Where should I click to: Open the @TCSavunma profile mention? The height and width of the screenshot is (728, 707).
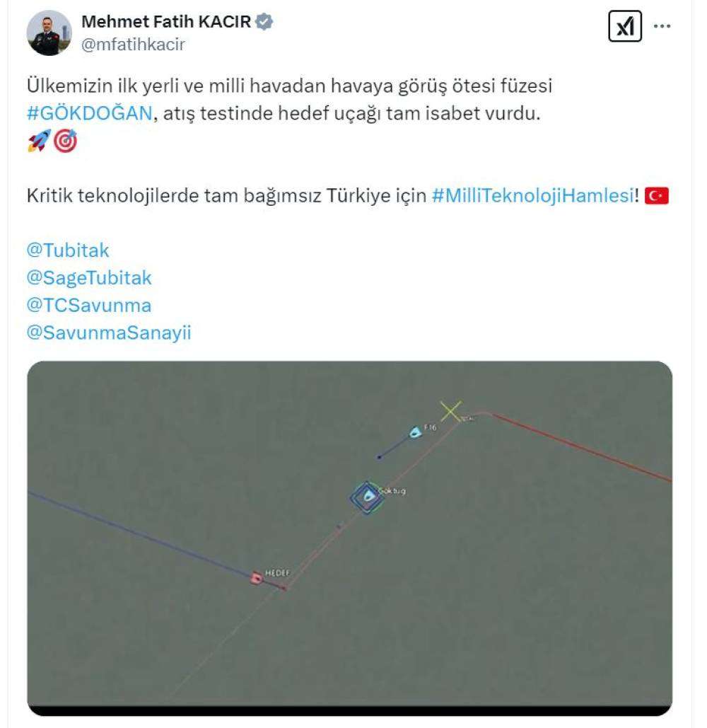[89, 305]
